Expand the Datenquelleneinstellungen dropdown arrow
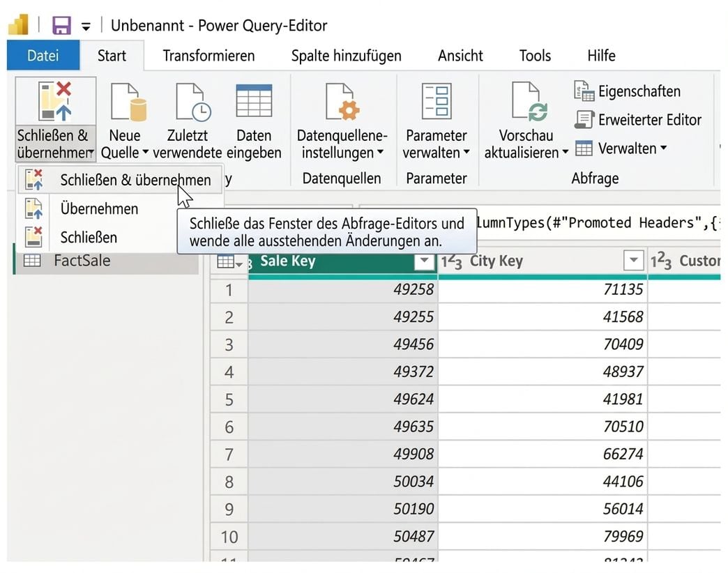Screen dimensions: 728x573 click(380, 152)
